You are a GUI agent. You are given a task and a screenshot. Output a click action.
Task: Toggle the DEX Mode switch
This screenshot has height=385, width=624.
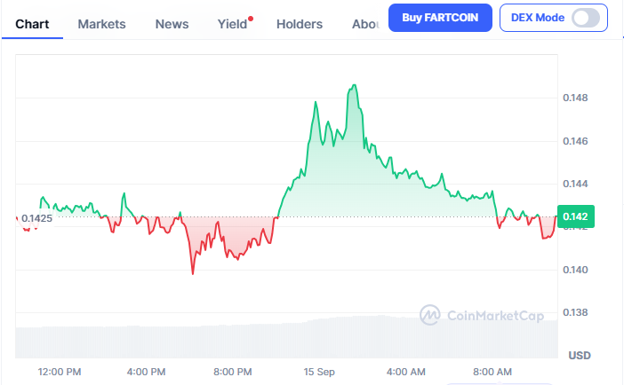586,18
